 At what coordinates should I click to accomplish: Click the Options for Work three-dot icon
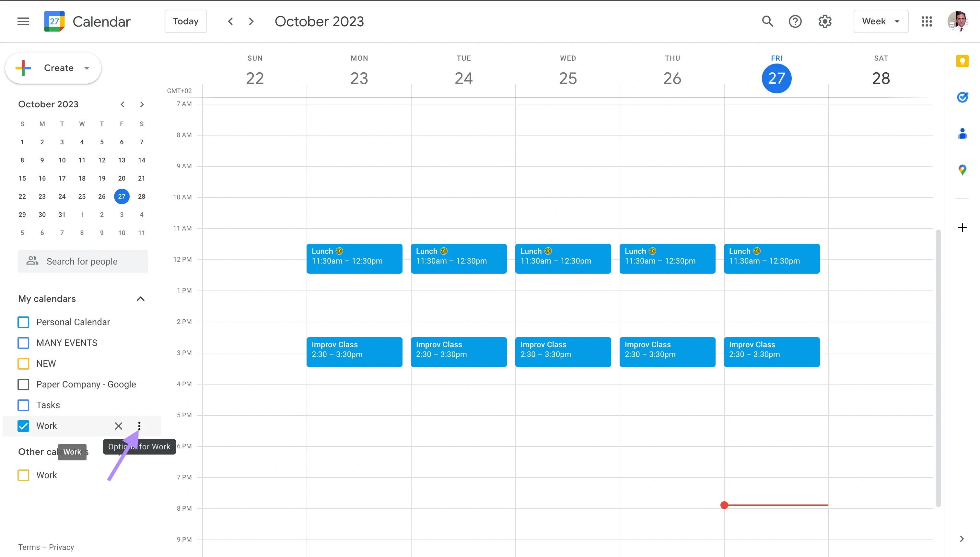click(x=139, y=426)
